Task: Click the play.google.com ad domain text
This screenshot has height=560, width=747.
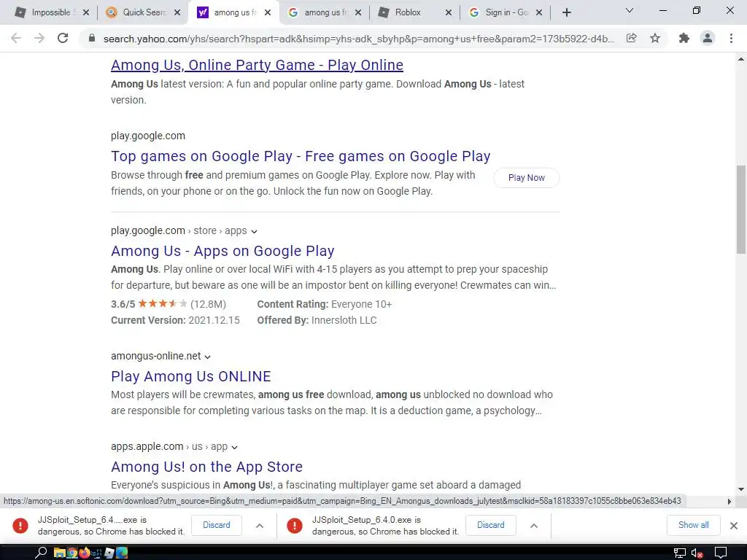Action: [148, 136]
